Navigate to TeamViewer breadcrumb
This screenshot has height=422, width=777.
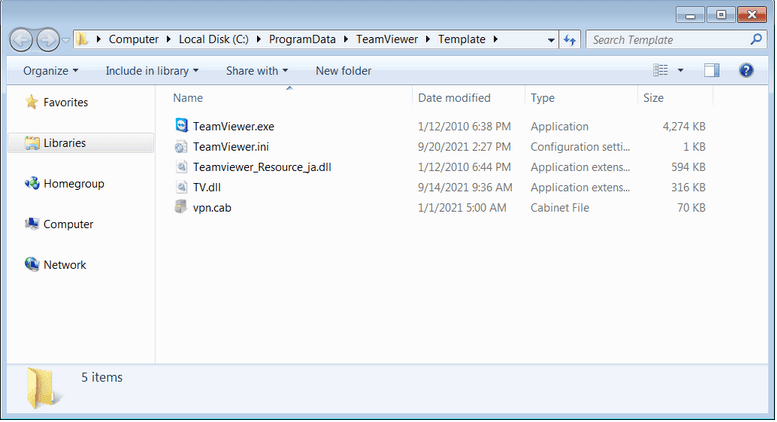[x=387, y=39]
